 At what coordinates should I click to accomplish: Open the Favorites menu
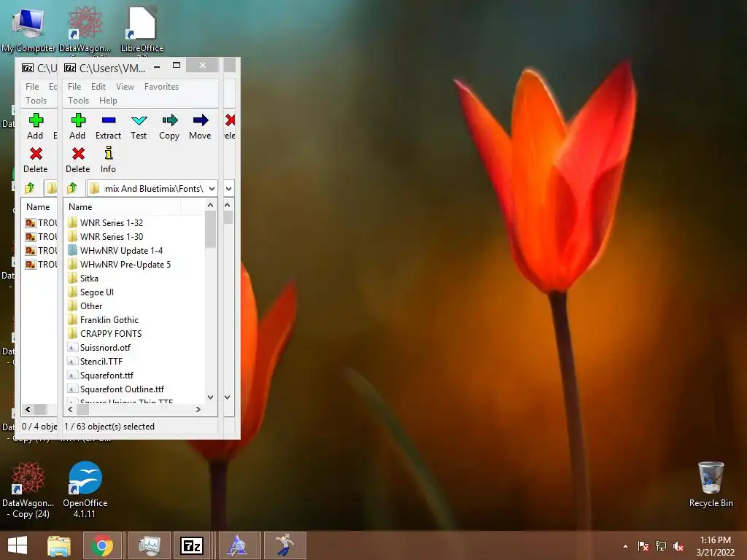pos(161,87)
